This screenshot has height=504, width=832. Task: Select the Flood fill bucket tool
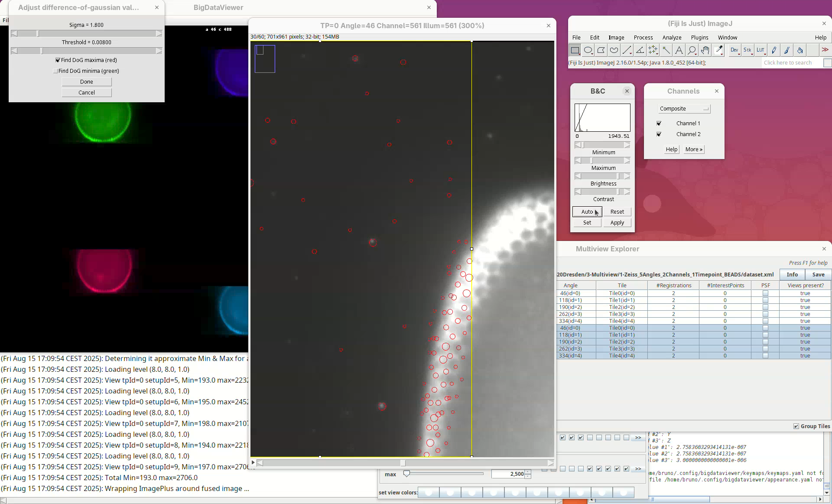(x=800, y=50)
